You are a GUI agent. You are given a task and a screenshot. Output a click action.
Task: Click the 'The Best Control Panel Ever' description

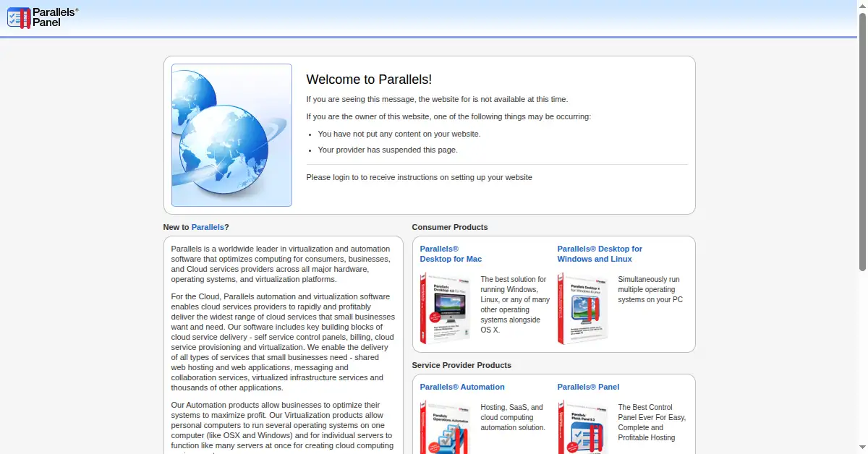coord(652,422)
